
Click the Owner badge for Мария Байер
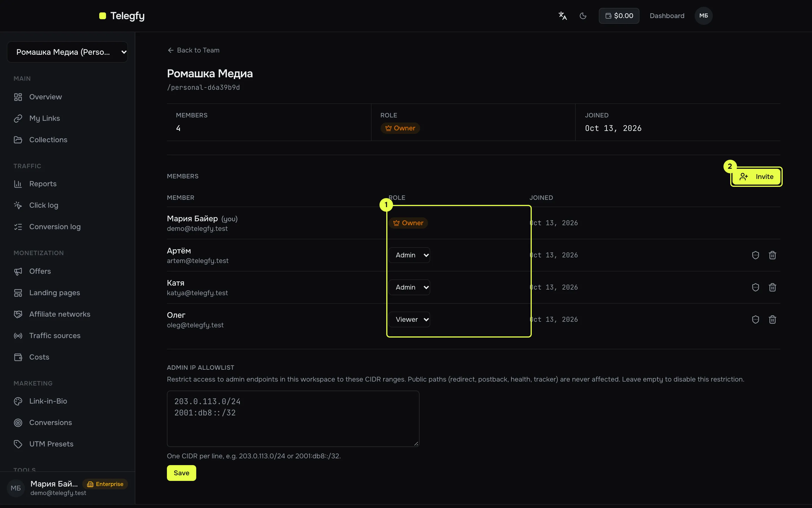408,223
